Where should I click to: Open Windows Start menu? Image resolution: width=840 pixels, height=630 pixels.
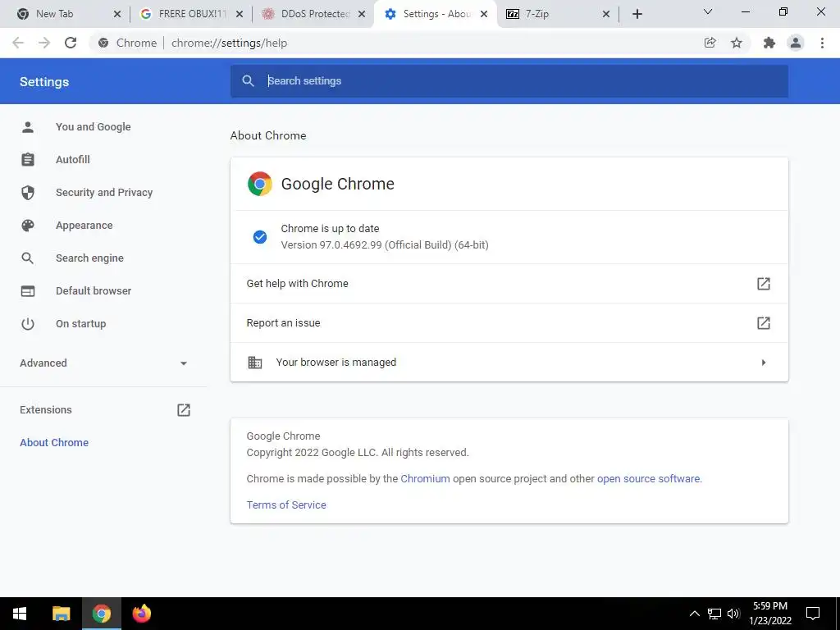tap(20, 614)
